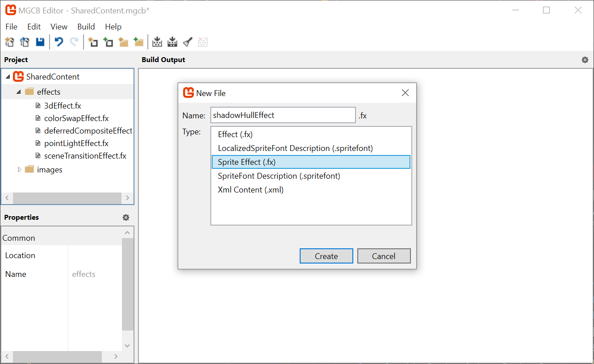This screenshot has width=594, height=364.
Task: Open the Build menu
Action: [x=86, y=26]
